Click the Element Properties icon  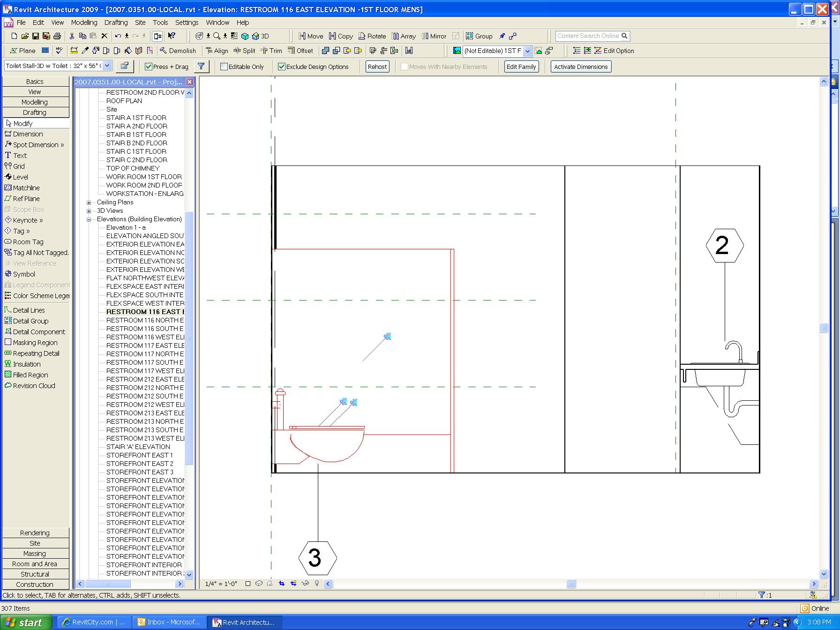pos(125,66)
